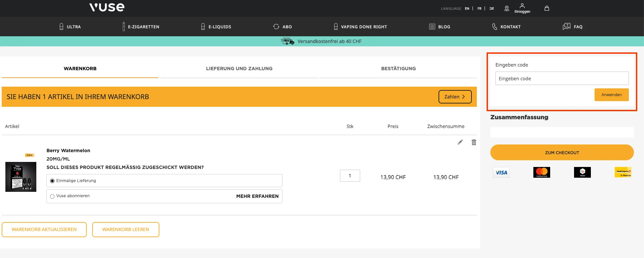
Task: Click the quantity field showing 1
Action: 350,176
